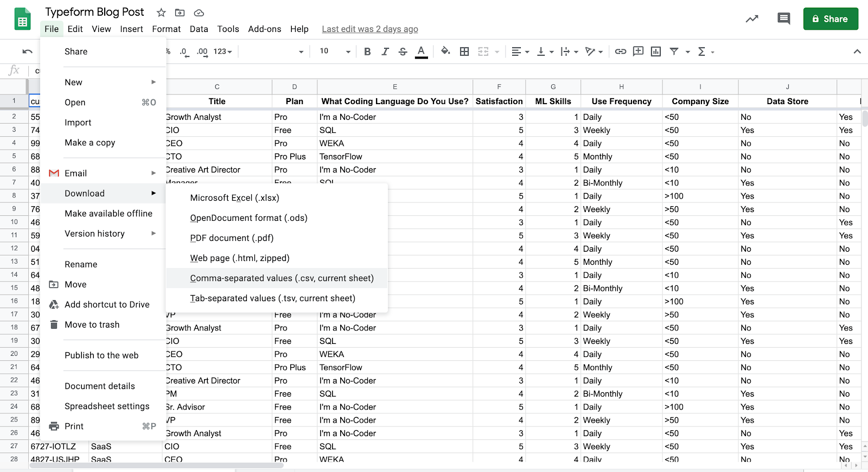Open the borders tool

[464, 52]
